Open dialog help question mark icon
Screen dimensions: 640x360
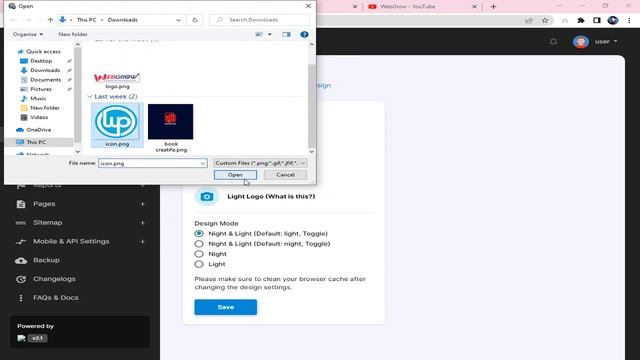[304, 34]
